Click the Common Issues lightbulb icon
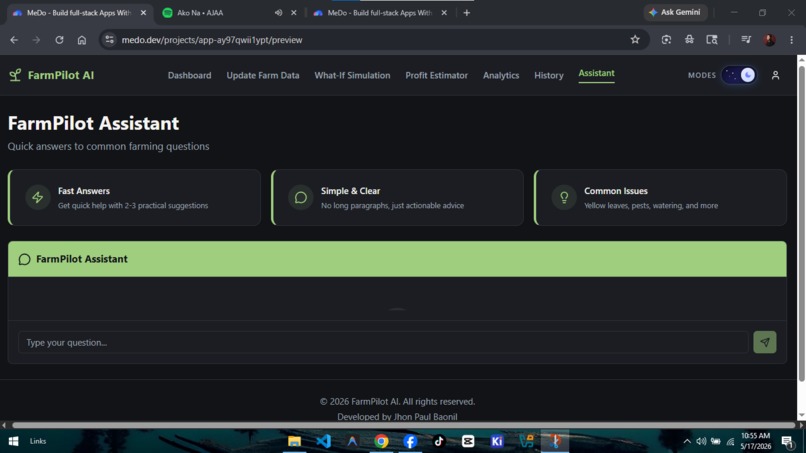 564,197
